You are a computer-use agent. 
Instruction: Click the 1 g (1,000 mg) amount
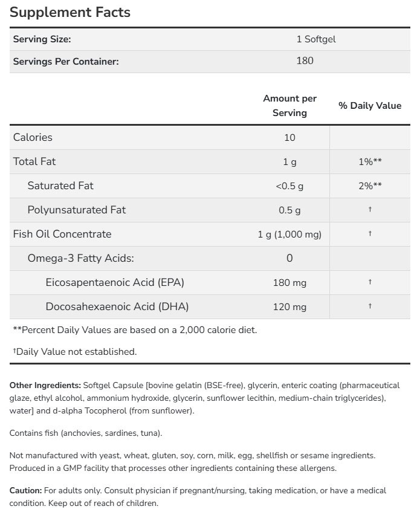(x=289, y=234)
